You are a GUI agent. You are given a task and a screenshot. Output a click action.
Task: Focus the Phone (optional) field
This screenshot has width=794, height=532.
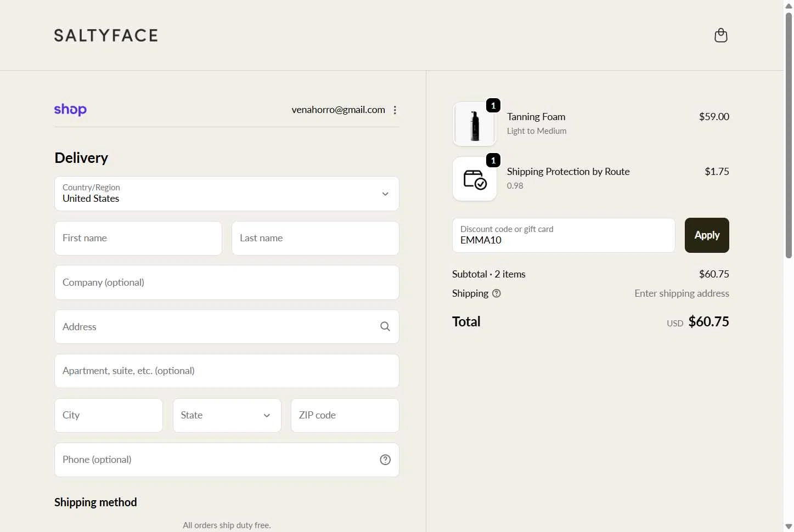click(227, 460)
